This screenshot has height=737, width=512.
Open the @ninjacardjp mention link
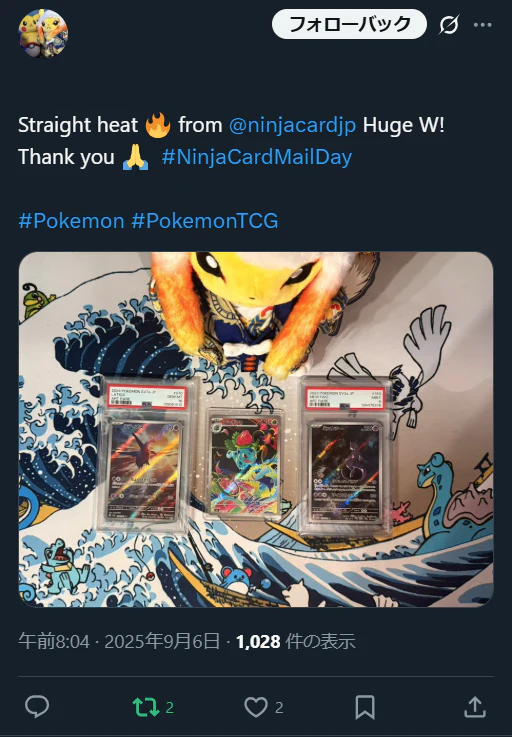pos(292,125)
